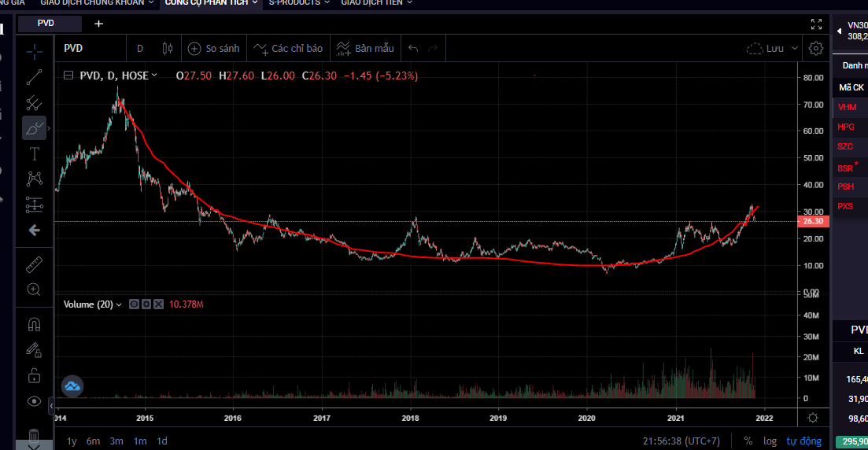This screenshot has width=868, height=450.
Task: Select the brush drawing tool
Action: pos(34,128)
